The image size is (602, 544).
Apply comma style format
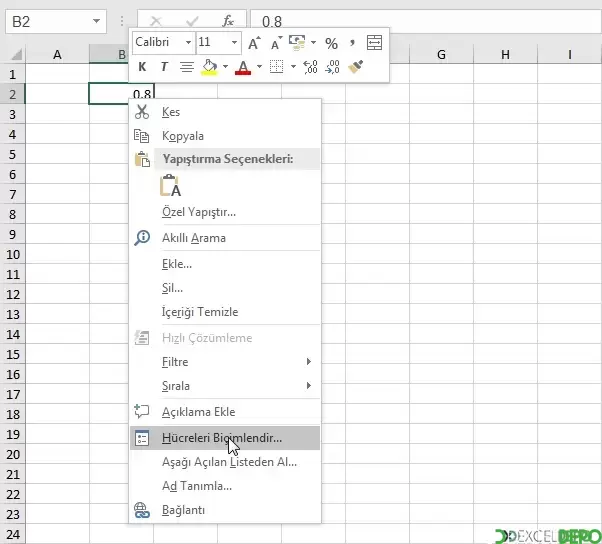tap(352, 43)
